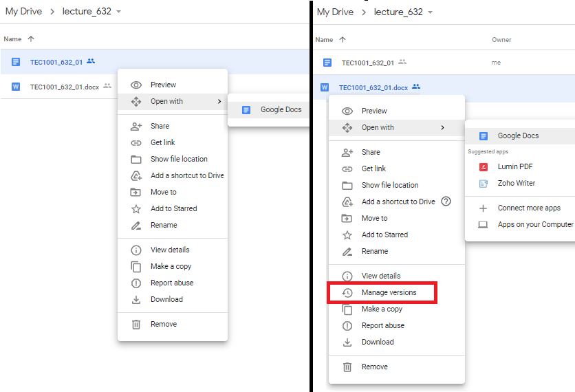Click Add to Starred in left context menu
The image size is (575, 392).
[x=173, y=208]
